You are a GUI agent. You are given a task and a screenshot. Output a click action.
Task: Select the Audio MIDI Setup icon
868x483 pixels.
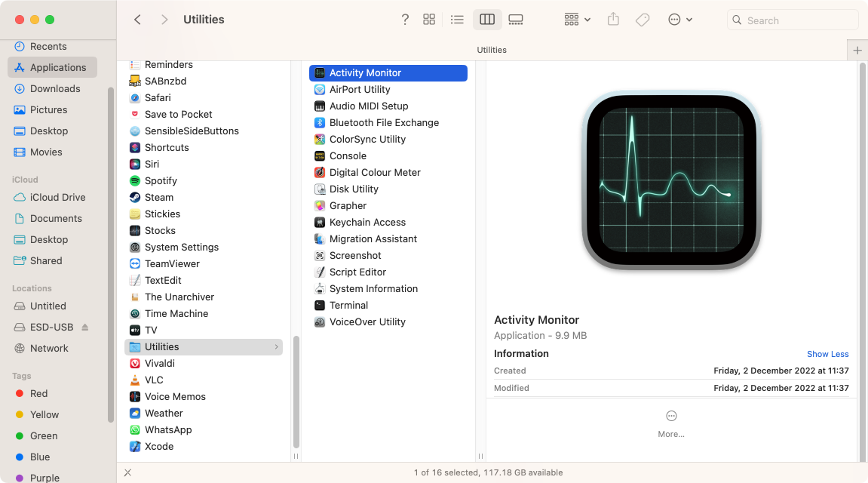(320, 106)
